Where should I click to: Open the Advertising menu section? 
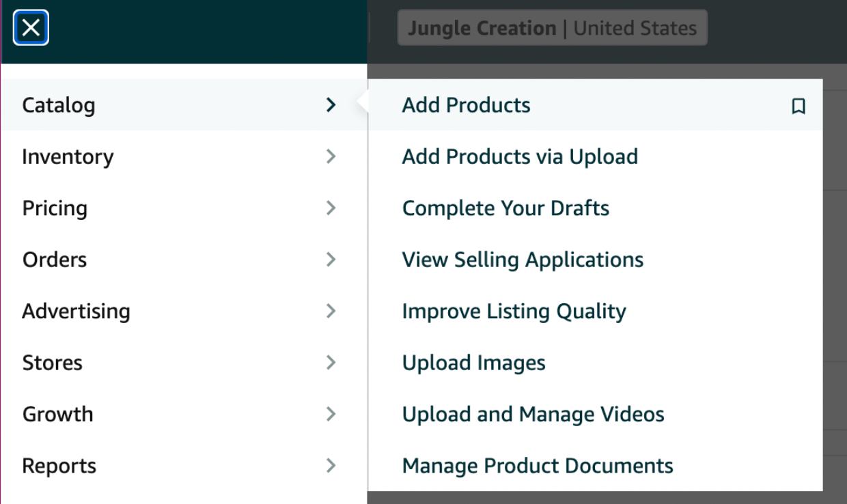coord(184,311)
